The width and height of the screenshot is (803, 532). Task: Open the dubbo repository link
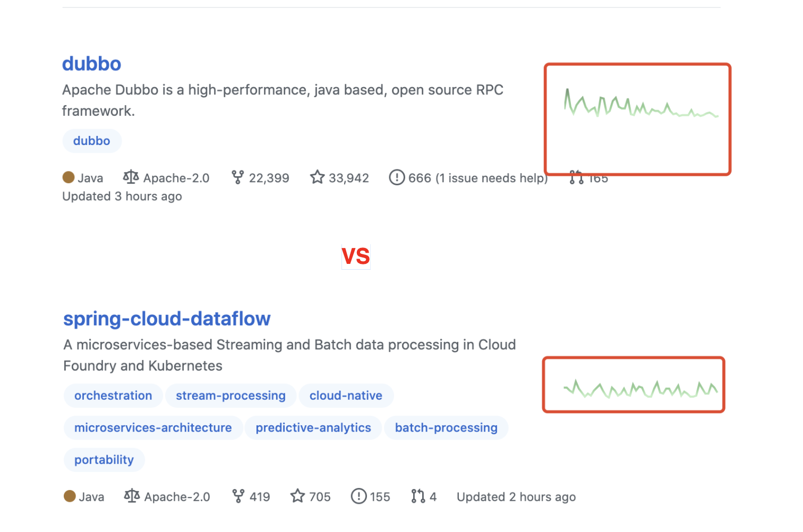tap(91, 64)
